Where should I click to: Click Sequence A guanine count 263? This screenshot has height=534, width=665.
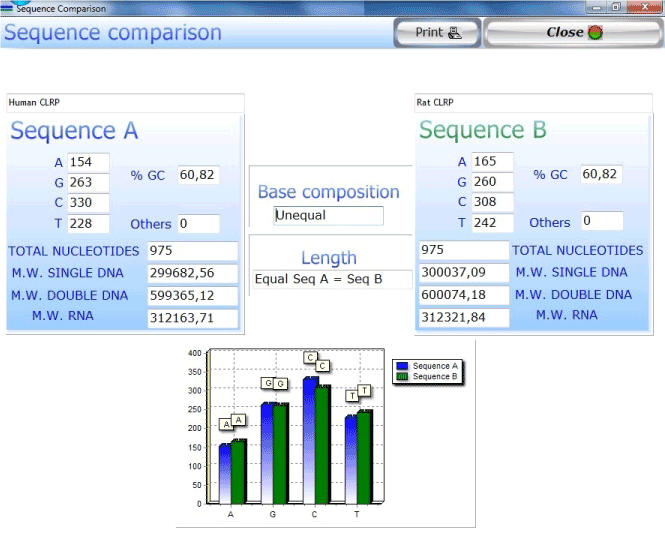click(88, 182)
